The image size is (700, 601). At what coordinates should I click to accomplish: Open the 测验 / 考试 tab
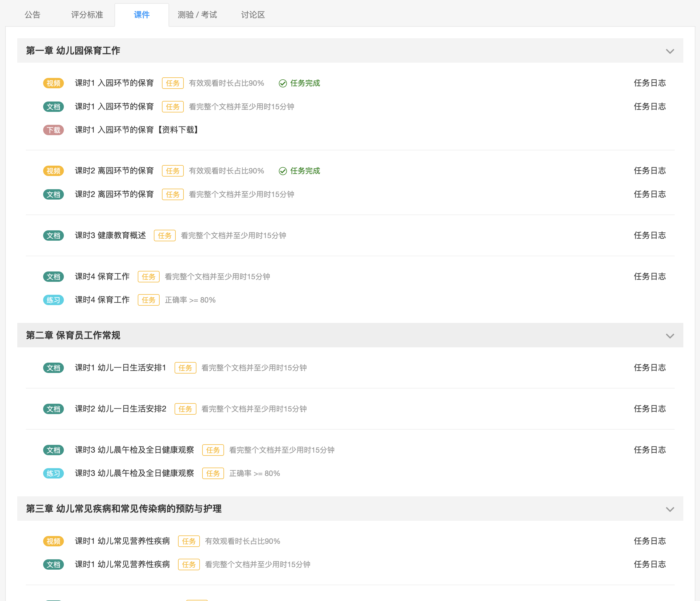click(197, 15)
